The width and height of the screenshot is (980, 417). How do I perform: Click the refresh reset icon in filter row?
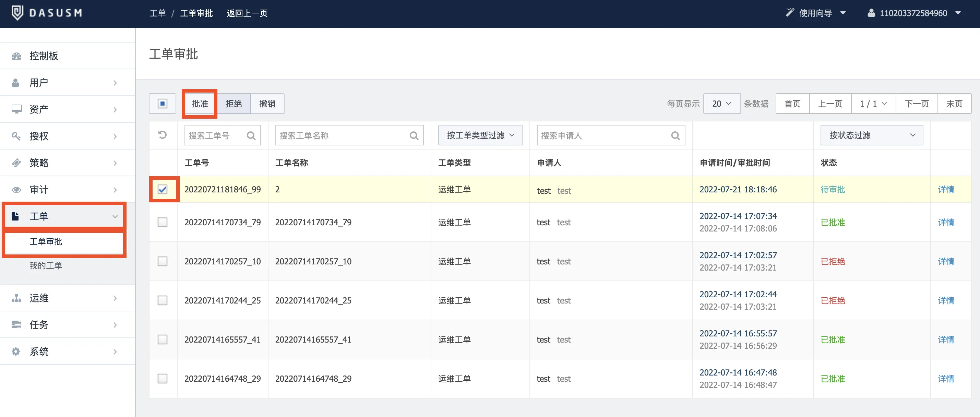[163, 135]
